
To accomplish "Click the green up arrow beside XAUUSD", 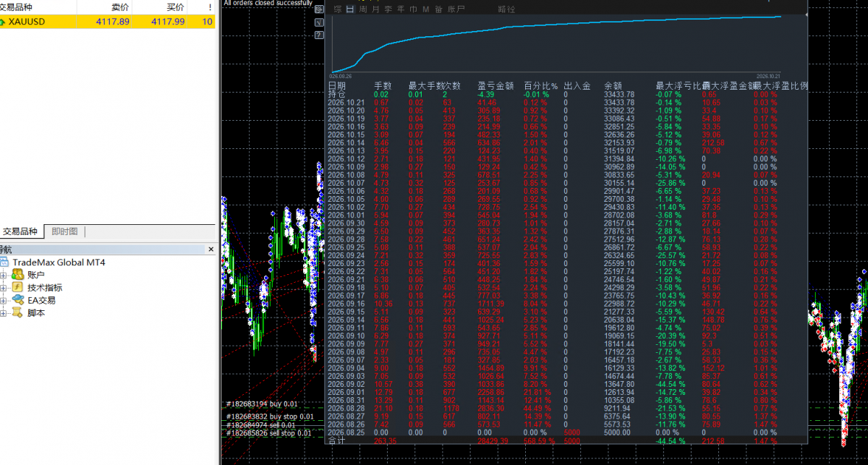I will click(3, 22).
